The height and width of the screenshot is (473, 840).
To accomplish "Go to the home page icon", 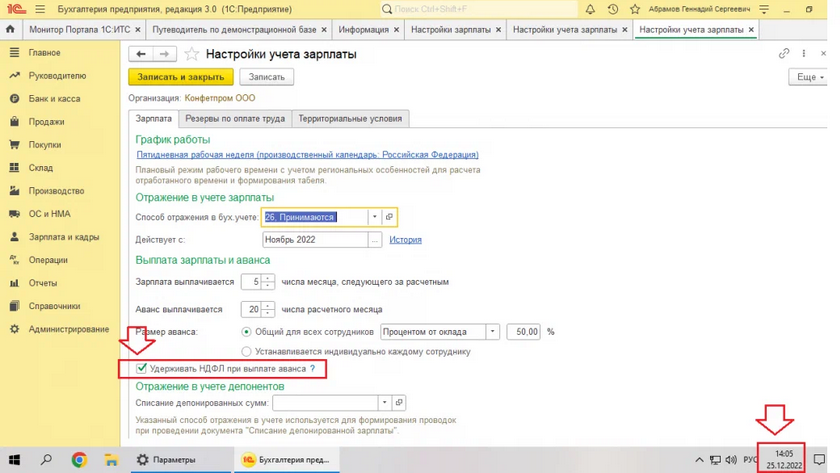I will point(10,29).
